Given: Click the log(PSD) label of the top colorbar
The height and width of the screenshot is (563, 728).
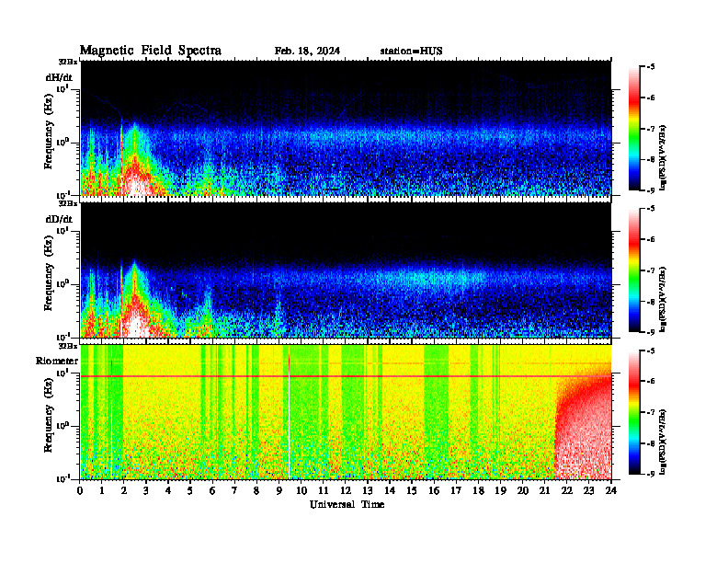Looking at the screenshot, I should point(664,157).
